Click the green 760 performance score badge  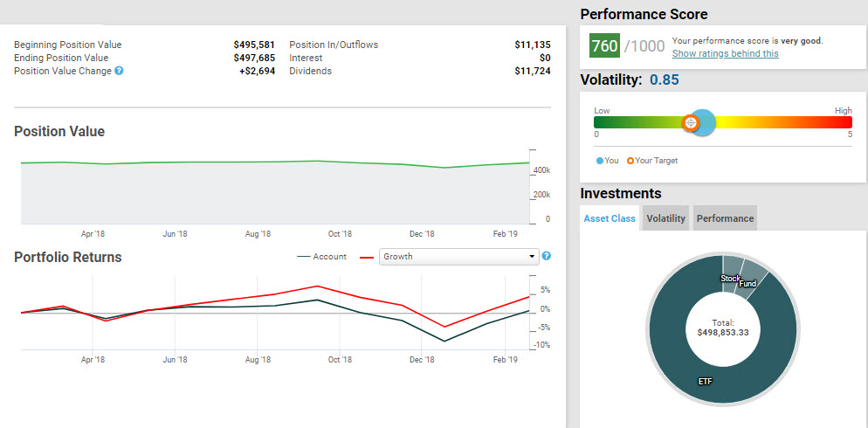tap(604, 46)
